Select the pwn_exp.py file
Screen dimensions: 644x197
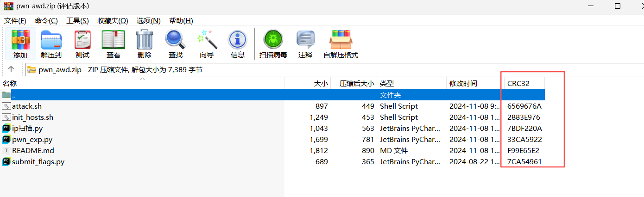click(x=32, y=140)
